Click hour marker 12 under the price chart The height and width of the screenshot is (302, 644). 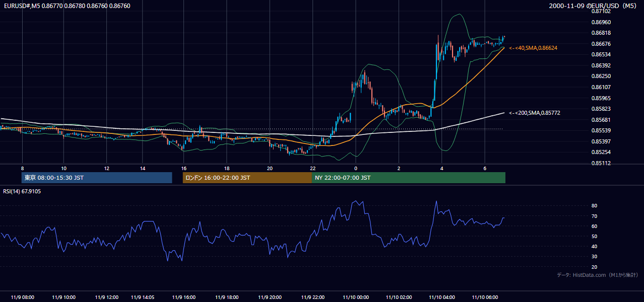[107, 168]
